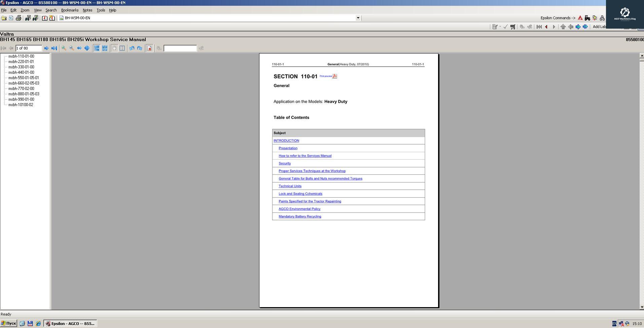
Task: Select the red AGCO triangle command icon
Action: (x=580, y=18)
